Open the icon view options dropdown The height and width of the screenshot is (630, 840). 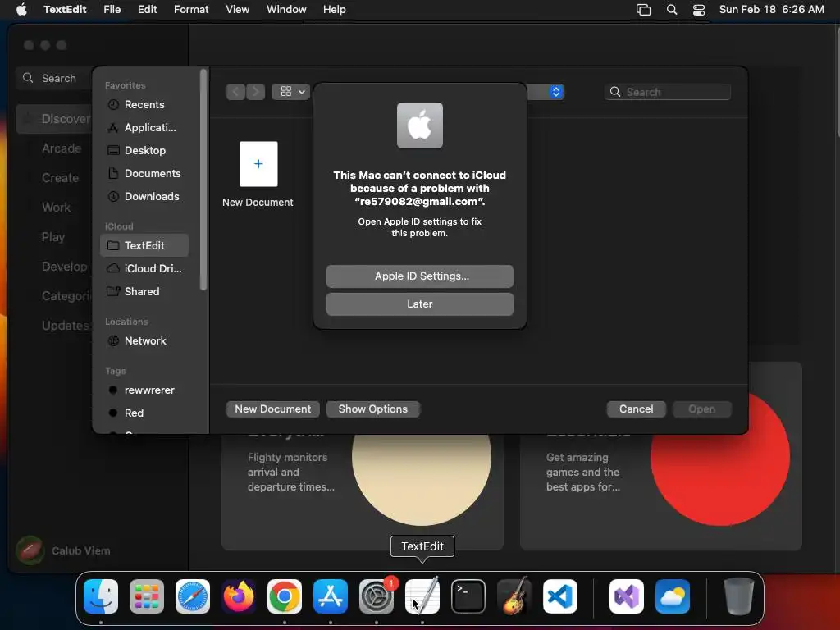pyautogui.click(x=291, y=92)
